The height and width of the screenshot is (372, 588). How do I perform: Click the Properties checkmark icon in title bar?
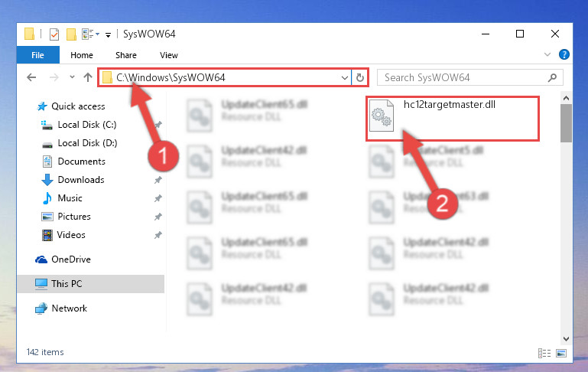click(x=54, y=34)
